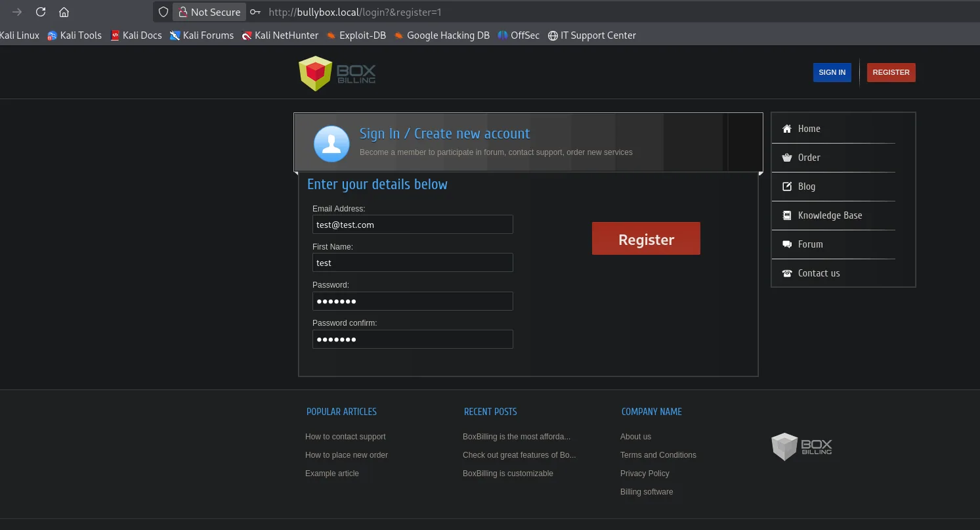The width and height of the screenshot is (980, 530).
Task: Open the Google Hacking DB bookmark
Action: click(442, 35)
